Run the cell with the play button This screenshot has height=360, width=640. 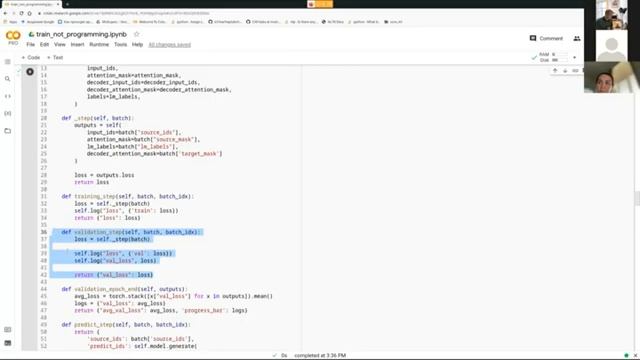point(30,72)
